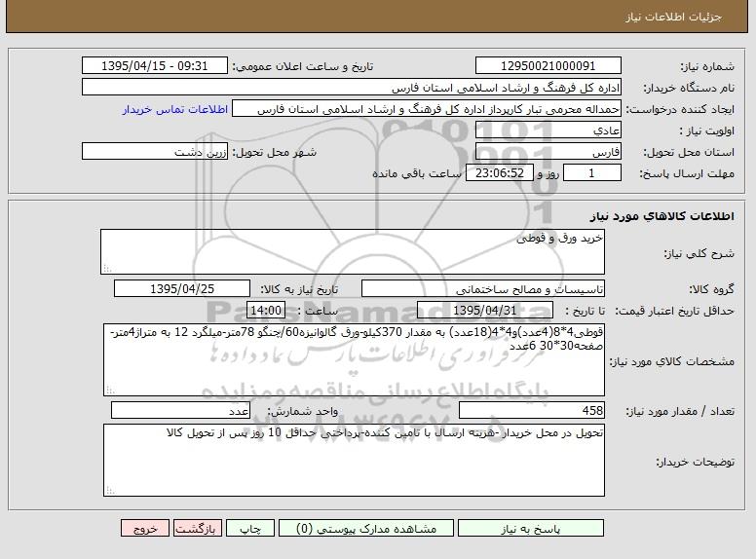
Task: Grab resize handle of شرح کلی نیاز box
Action: [x=107, y=270]
